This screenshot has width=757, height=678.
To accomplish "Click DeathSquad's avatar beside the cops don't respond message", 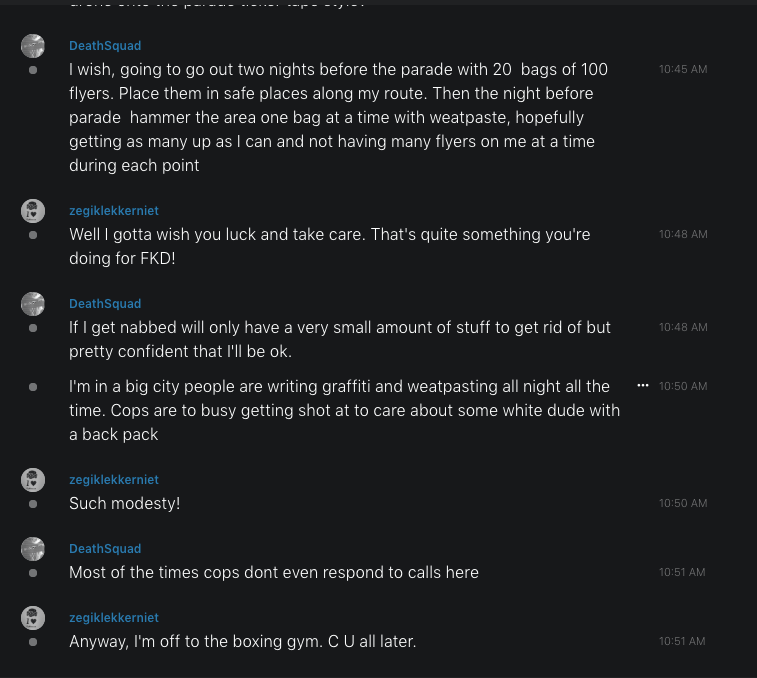I will [33, 549].
